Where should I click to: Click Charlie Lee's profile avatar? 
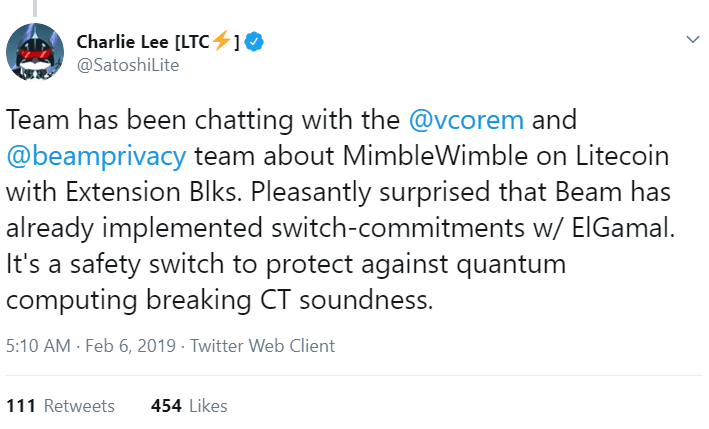36,52
